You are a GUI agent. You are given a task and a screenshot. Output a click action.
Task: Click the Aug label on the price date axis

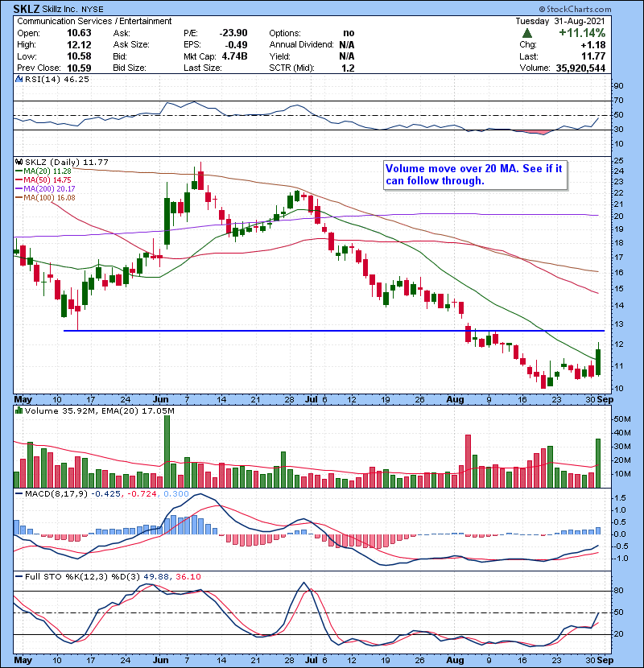pyautogui.click(x=455, y=399)
